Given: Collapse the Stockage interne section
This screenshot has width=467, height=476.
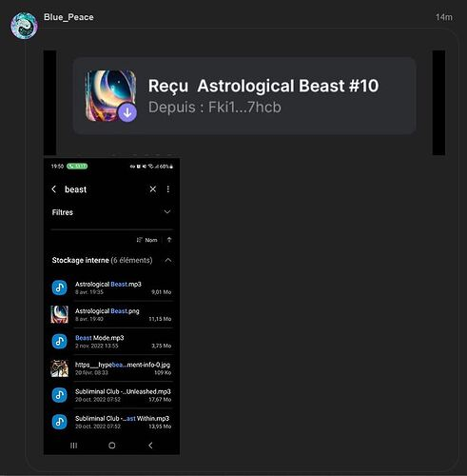Looking at the screenshot, I should pos(168,260).
